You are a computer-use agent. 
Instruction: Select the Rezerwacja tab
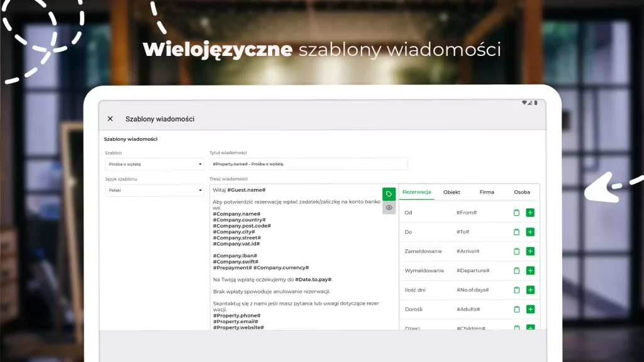pos(416,192)
